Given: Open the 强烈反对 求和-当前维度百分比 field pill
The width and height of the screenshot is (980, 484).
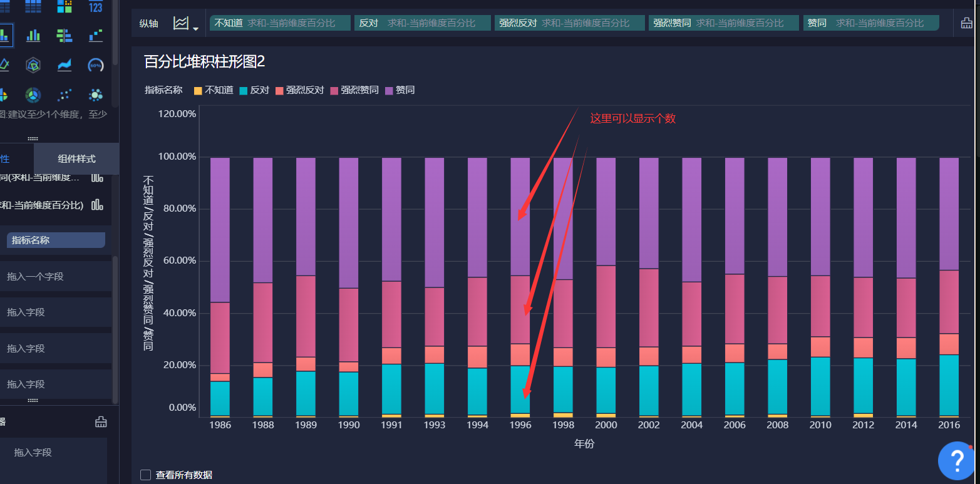Looking at the screenshot, I should pos(569,23).
